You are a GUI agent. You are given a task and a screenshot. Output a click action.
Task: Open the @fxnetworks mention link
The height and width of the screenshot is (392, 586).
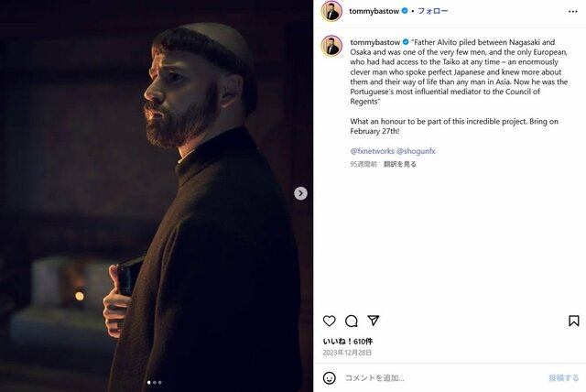click(x=371, y=150)
